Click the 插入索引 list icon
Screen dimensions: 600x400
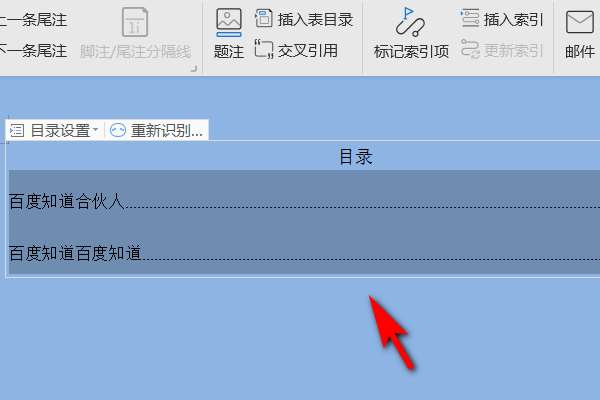470,18
